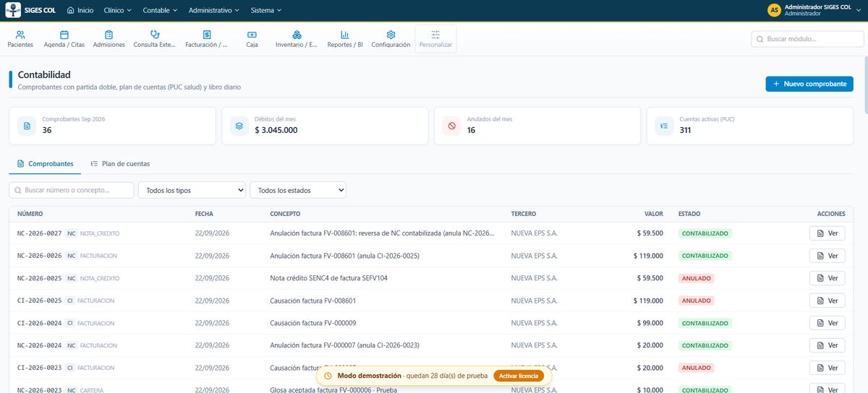Open the Consulta Externa stethoscope icon

pyautogui.click(x=155, y=35)
